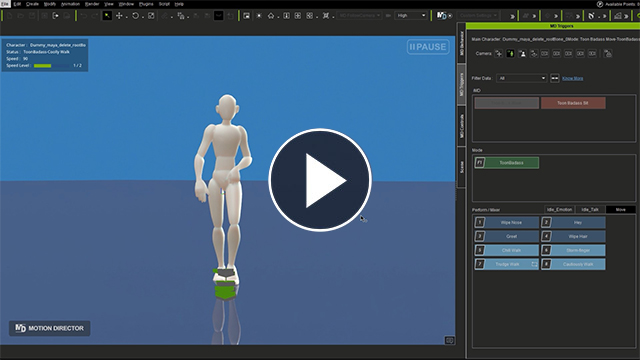Open the Edit menu
This screenshot has width=640, height=360.
coord(17,4)
